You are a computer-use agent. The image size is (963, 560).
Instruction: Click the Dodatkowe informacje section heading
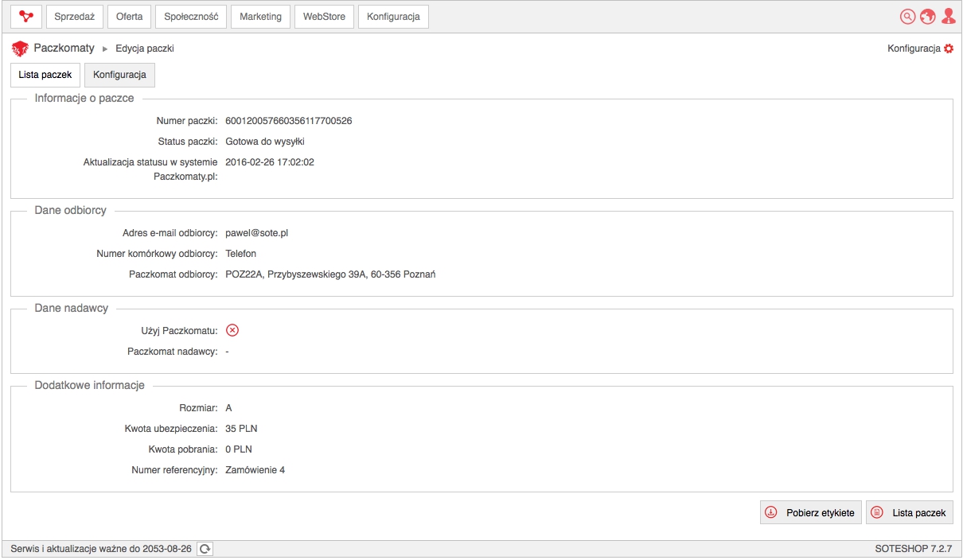[89, 386]
